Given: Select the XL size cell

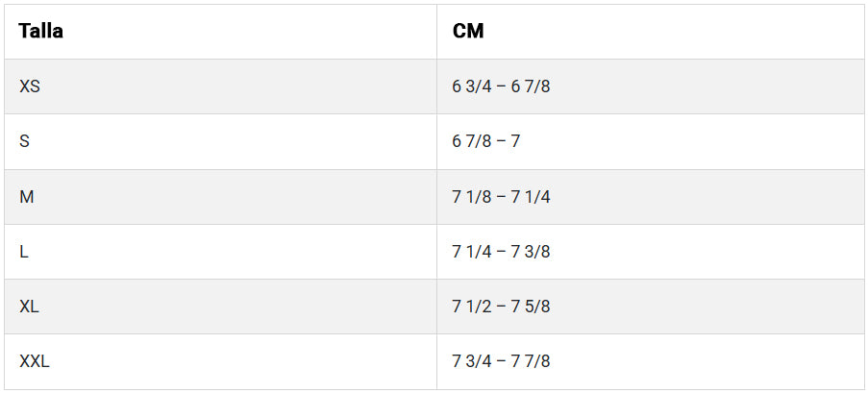Looking at the screenshot, I should click(x=30, y=307).
